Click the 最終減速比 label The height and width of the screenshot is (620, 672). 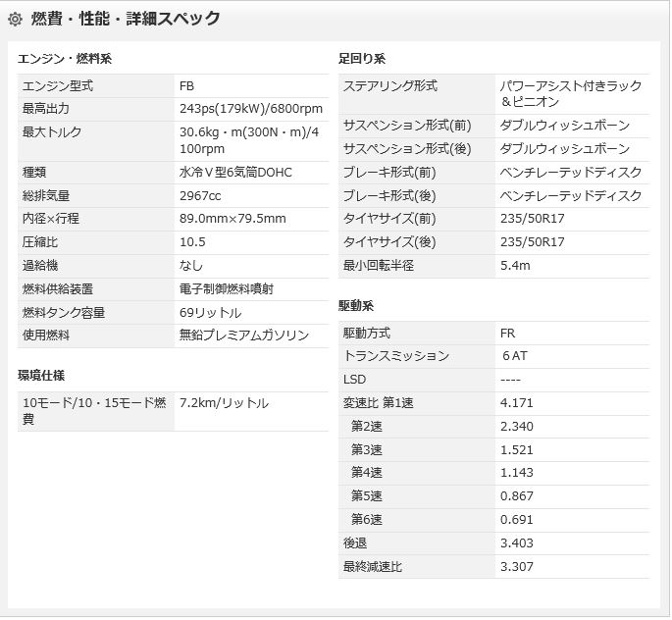[373, 567]
